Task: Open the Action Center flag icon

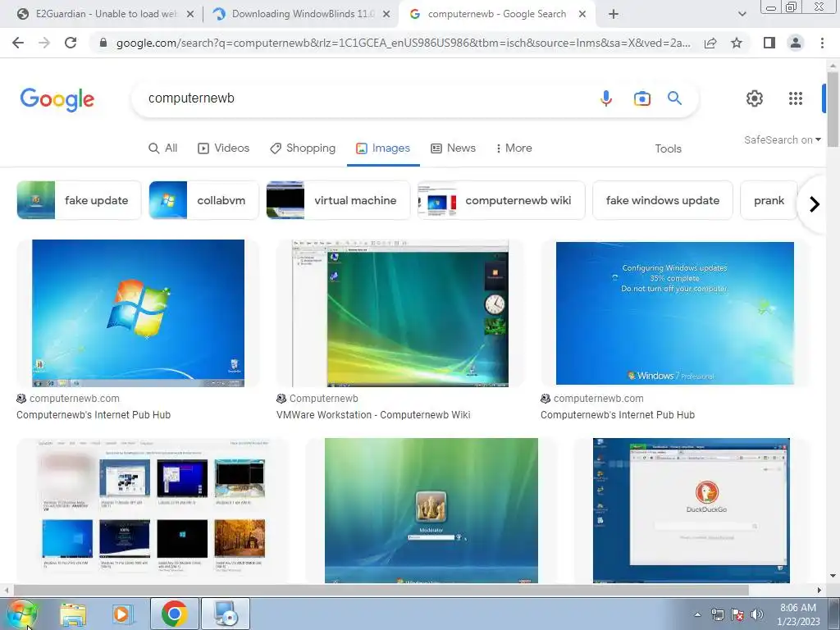Action: pos(737,614)
